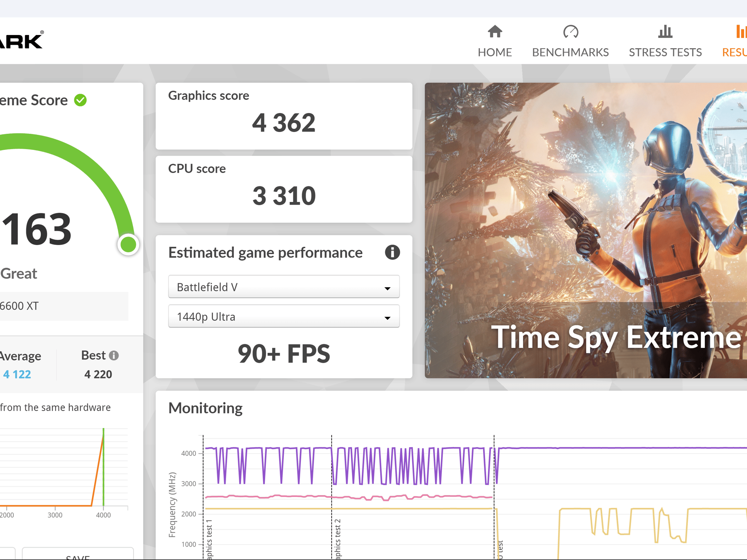Click the Stress Tests bar chart icon
This screenshot has width=747, height=560.
tap(665, 31)
